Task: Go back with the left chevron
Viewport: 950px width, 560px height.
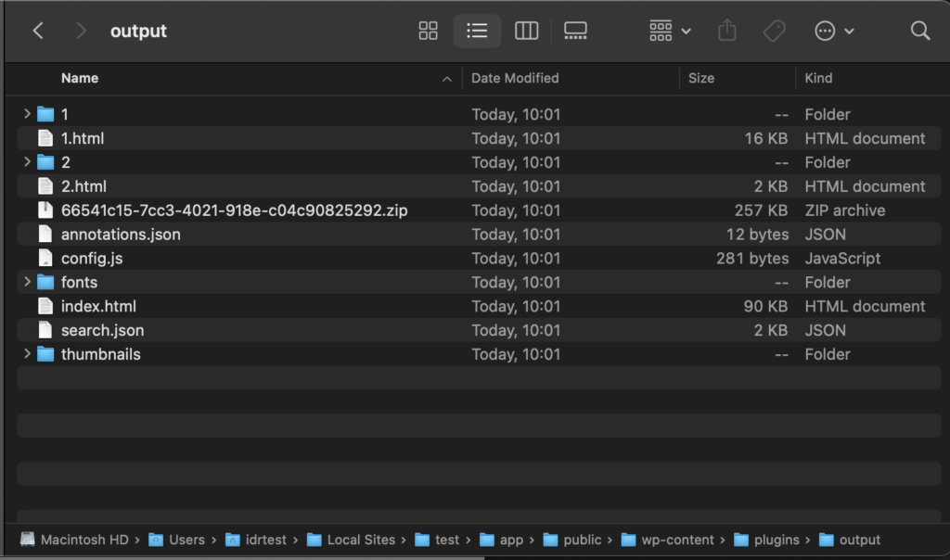Action: [x=38, y=31]
